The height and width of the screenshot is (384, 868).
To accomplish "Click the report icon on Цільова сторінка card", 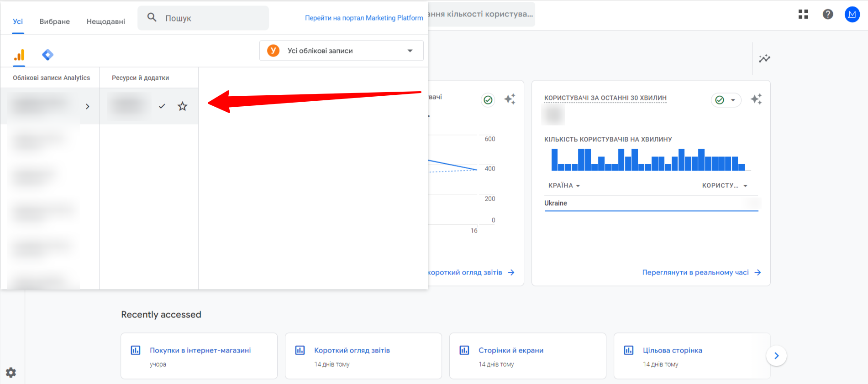I will coord(629,350).
